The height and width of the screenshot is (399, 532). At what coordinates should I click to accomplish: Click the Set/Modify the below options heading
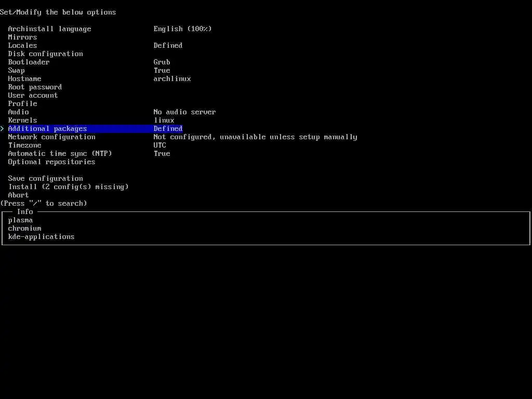coord(58,12)
